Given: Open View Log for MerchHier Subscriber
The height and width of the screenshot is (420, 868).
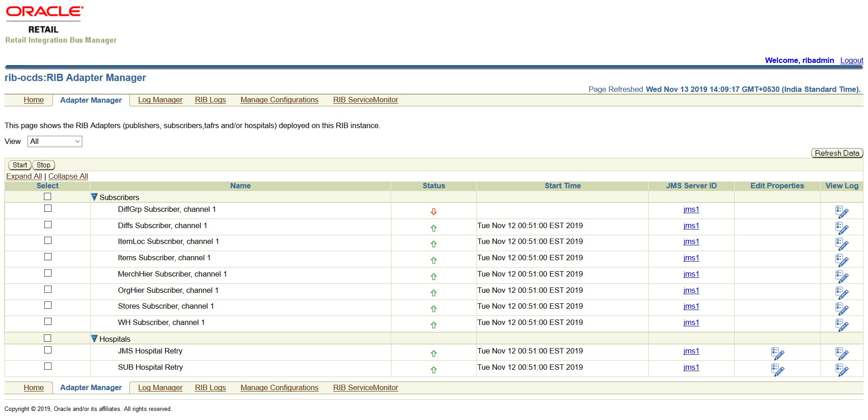Looking at the screenshot, I should click(x=841, y=277).
